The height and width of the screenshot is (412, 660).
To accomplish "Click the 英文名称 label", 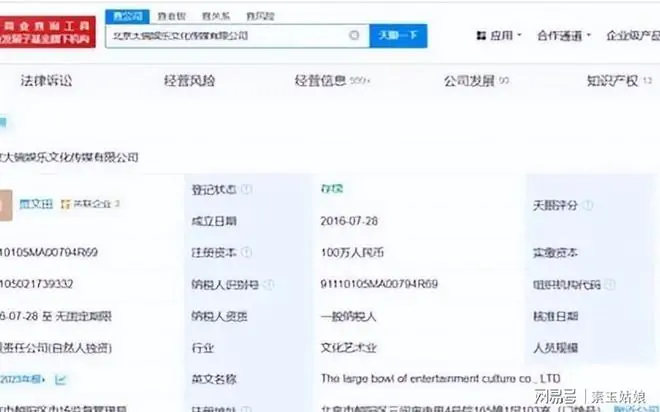I will [214, 380].
